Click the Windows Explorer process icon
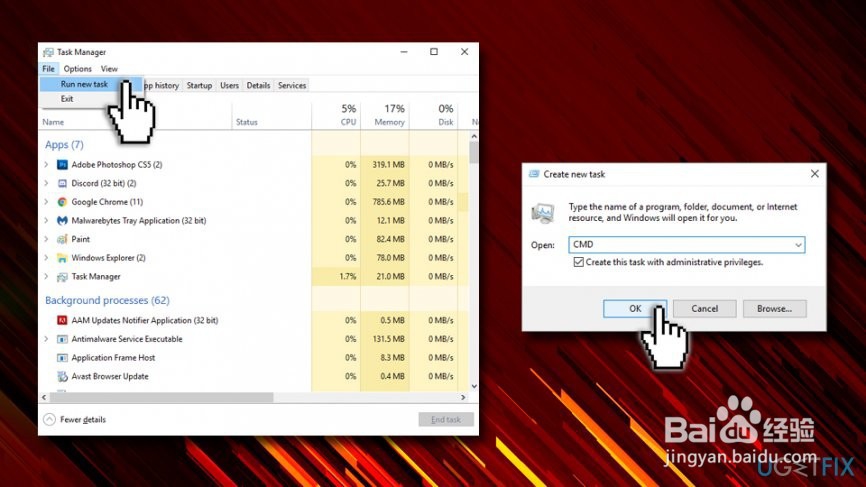Screen dimensions: 866x487 [x=62, y=258]
